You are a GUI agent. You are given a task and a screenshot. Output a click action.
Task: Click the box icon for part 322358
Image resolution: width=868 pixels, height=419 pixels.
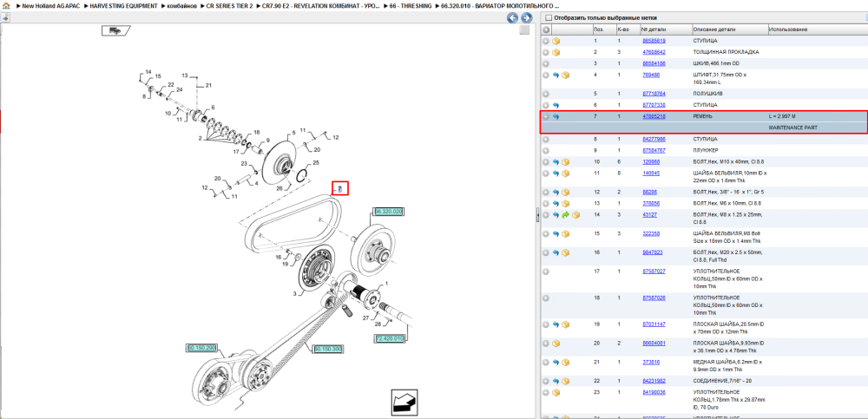(x=566, y=233)
